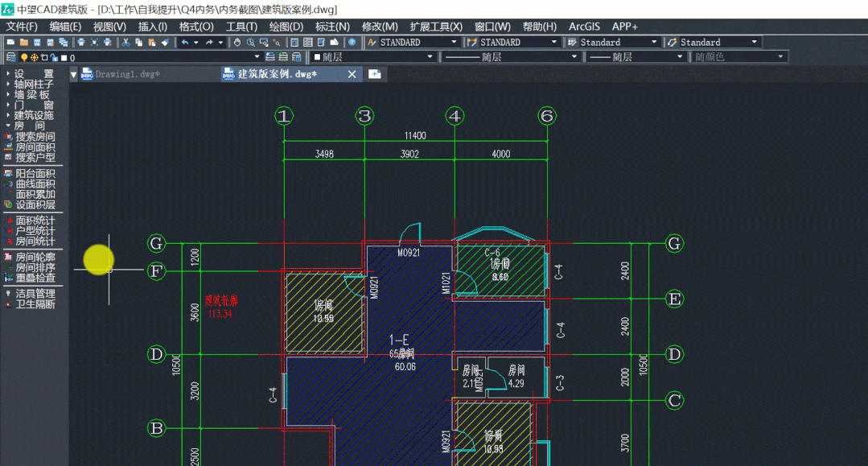Run 重叠检查 command in sidebar

tap(31, 278)
